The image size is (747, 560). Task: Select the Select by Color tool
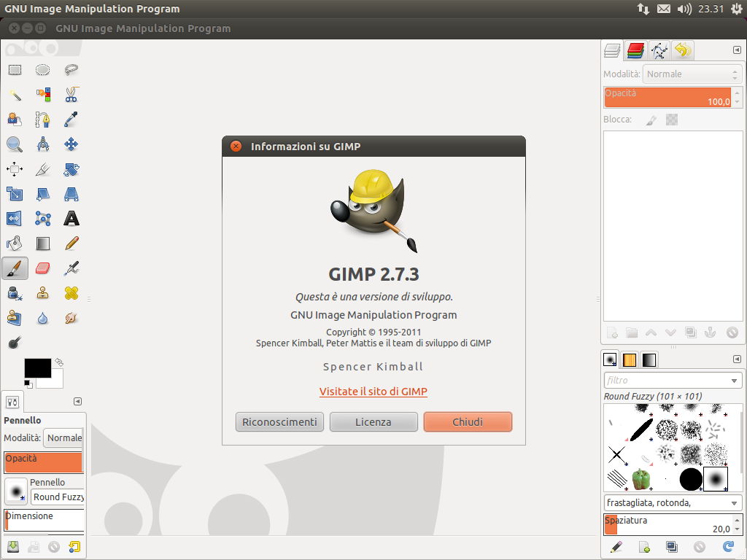tap(43, 95)
